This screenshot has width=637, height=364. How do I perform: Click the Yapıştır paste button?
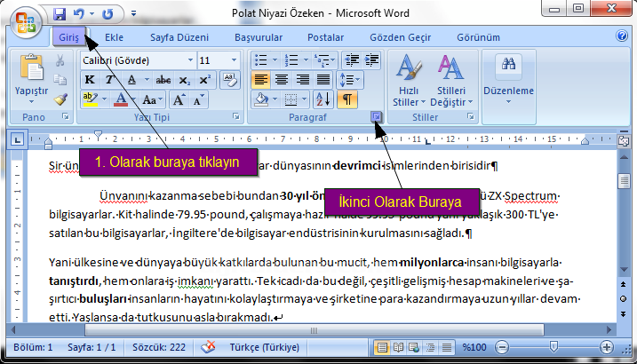tap(31, 79)
